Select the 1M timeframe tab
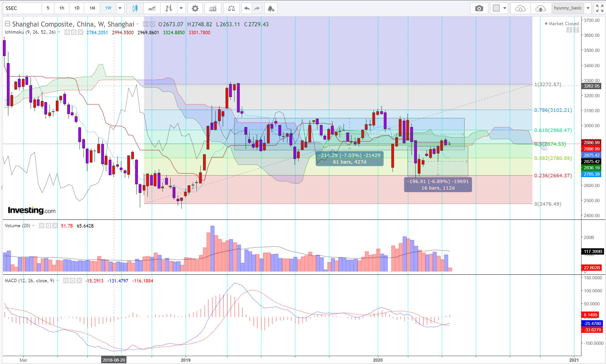The image size is (606, 364). click(x=92, y=8)
